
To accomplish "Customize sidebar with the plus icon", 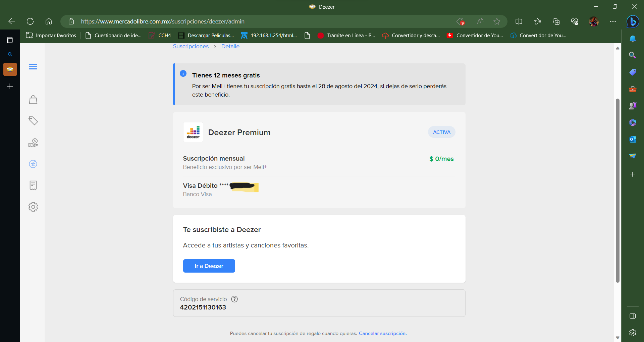I will pyautogui.click(x=633, y=174).
